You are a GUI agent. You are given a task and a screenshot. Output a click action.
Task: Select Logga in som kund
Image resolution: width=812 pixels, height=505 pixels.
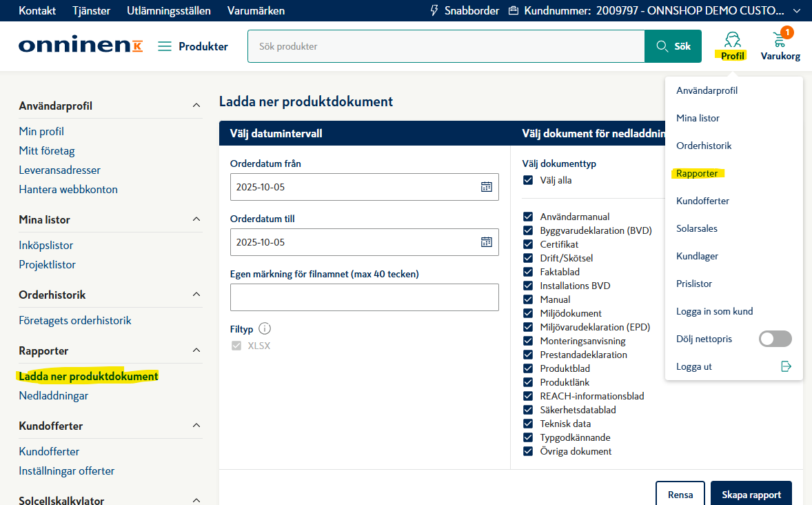coord(715,312)
